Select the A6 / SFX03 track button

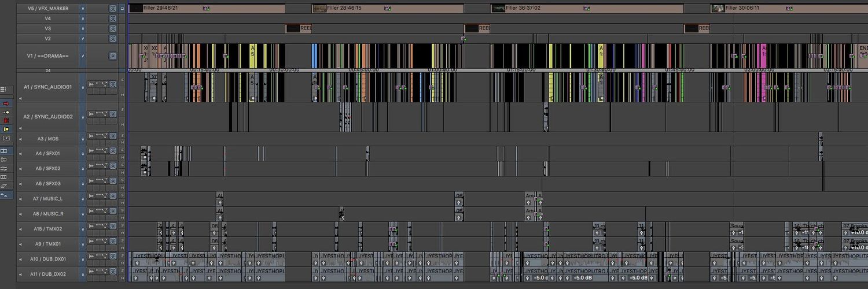(49, 184)
